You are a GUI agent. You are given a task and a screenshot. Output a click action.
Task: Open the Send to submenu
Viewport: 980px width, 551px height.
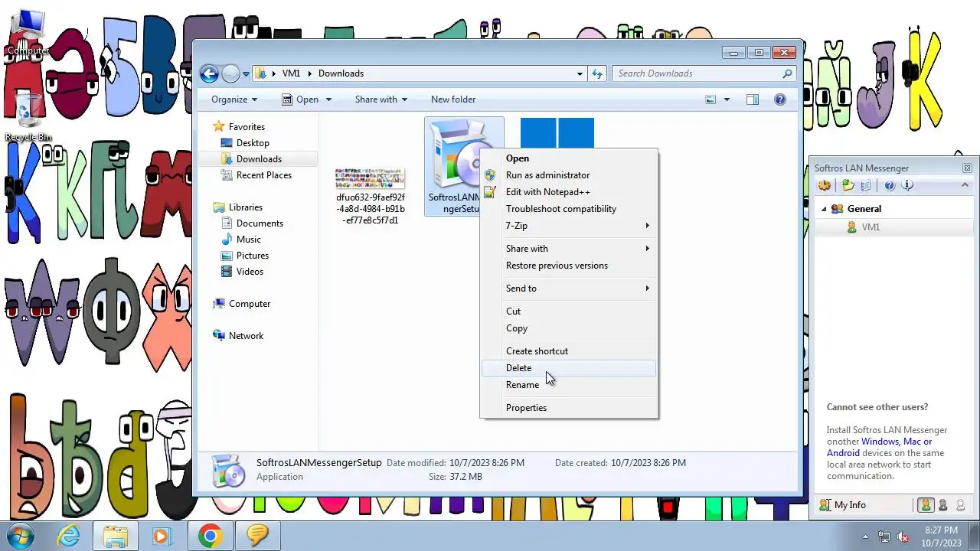[x=569, y=289]
